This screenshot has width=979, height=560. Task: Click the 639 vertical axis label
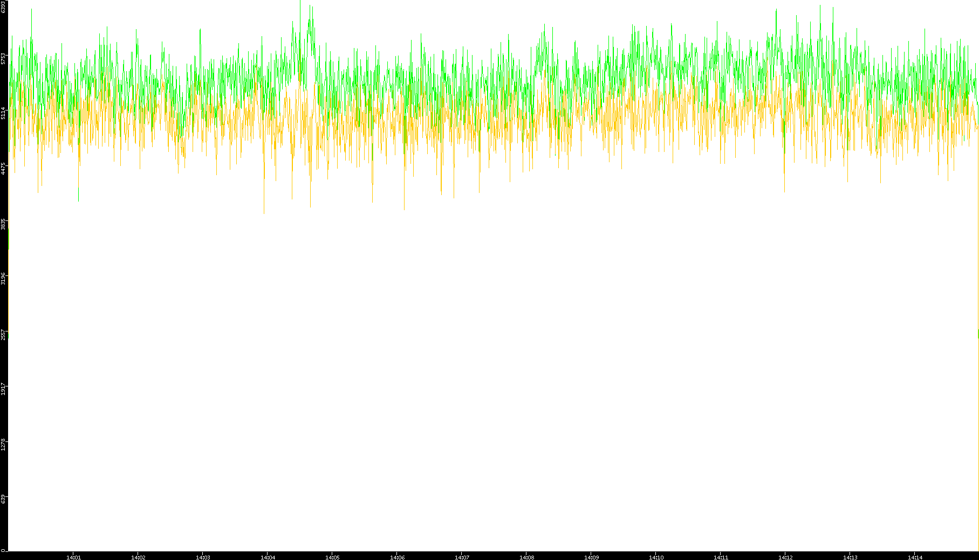[4, 499]
